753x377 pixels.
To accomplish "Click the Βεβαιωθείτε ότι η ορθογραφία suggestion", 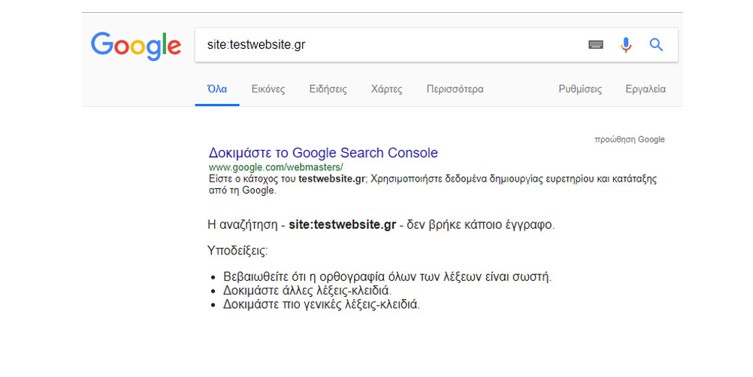I will 387,277.
